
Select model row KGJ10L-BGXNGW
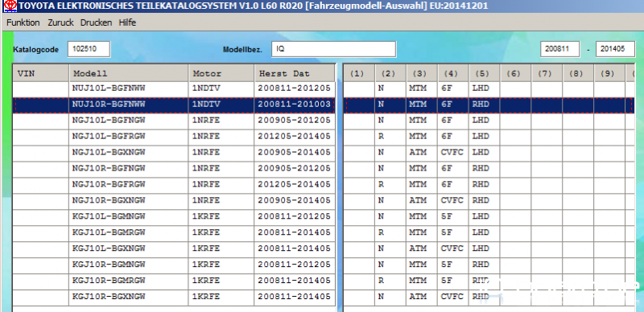174,248
